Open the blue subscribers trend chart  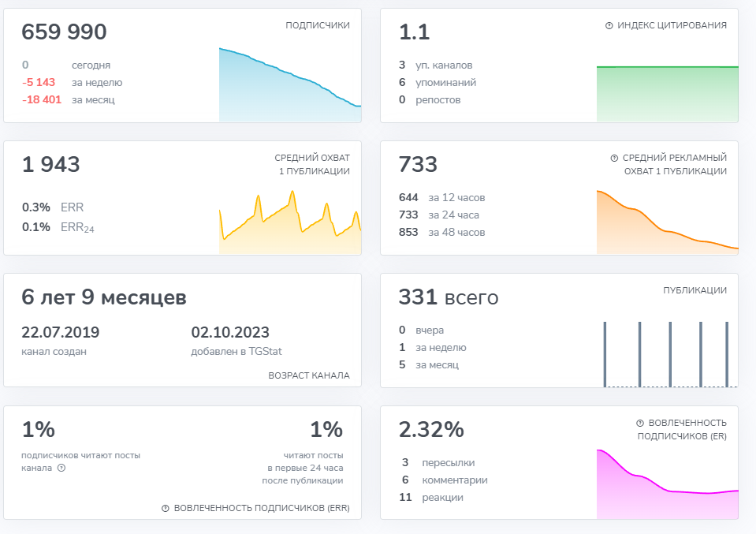(x=289, y=87)
